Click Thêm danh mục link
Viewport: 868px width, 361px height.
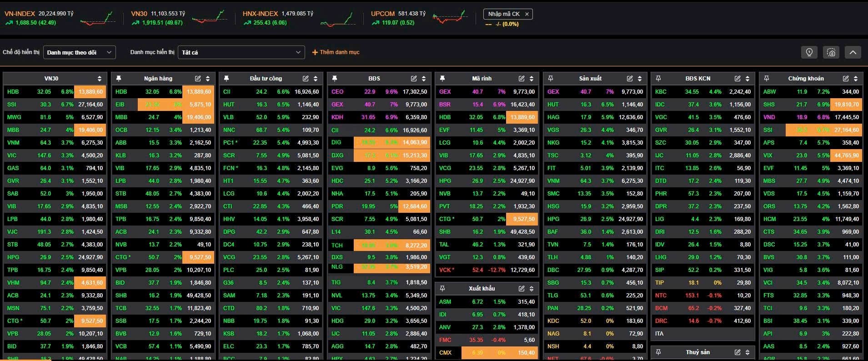(336, 52)
